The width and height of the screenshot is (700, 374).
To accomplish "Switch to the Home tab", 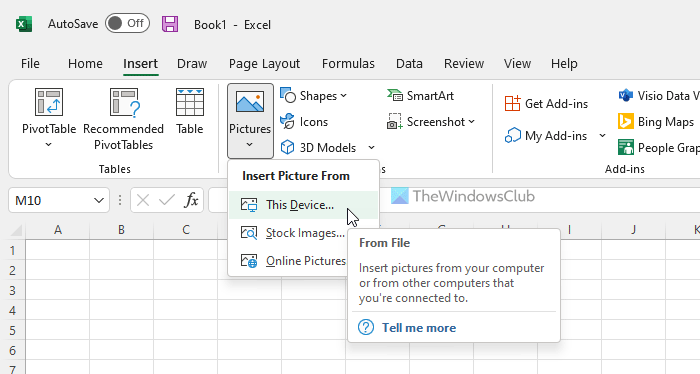I will tap(85, 63).
